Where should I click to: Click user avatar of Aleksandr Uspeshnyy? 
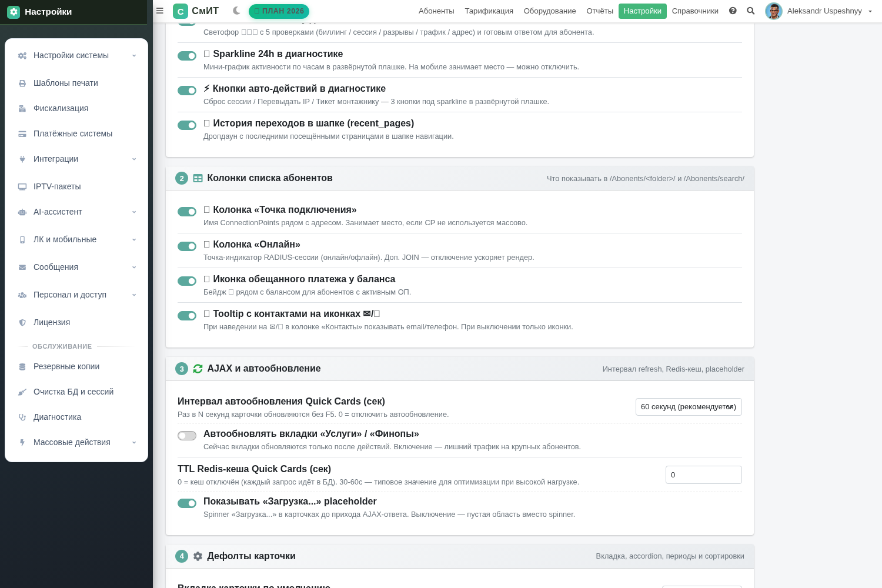point(774,11)
